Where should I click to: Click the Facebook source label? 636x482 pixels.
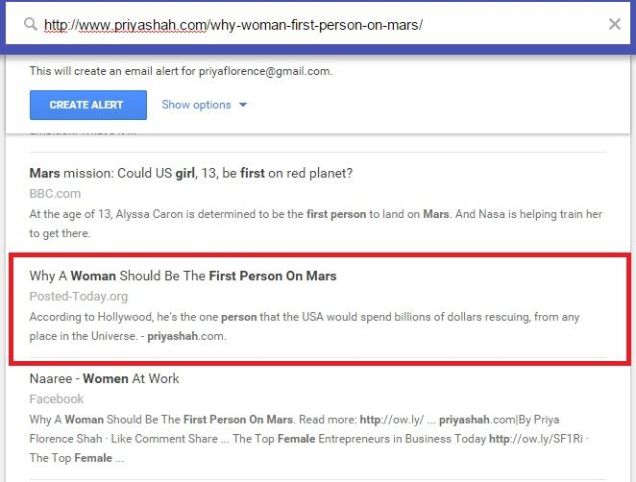(56, 399)
